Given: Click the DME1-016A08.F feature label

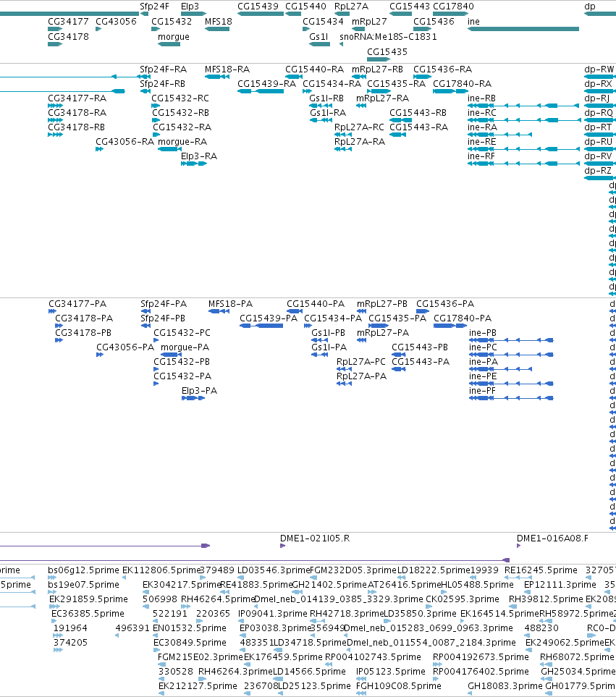Looking at the screenshot, I should pyautogui.click(x=552, y=538).
